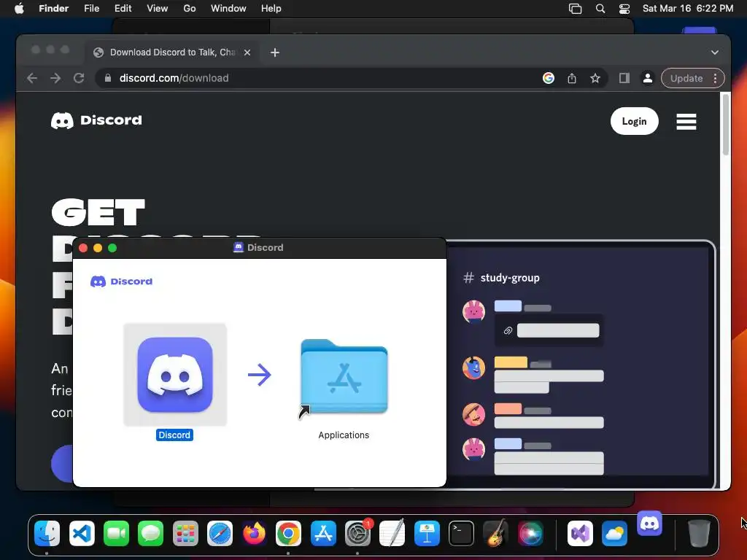Open Chrome three-dot menu
This screenshot has width=747, height=560.
715,78
